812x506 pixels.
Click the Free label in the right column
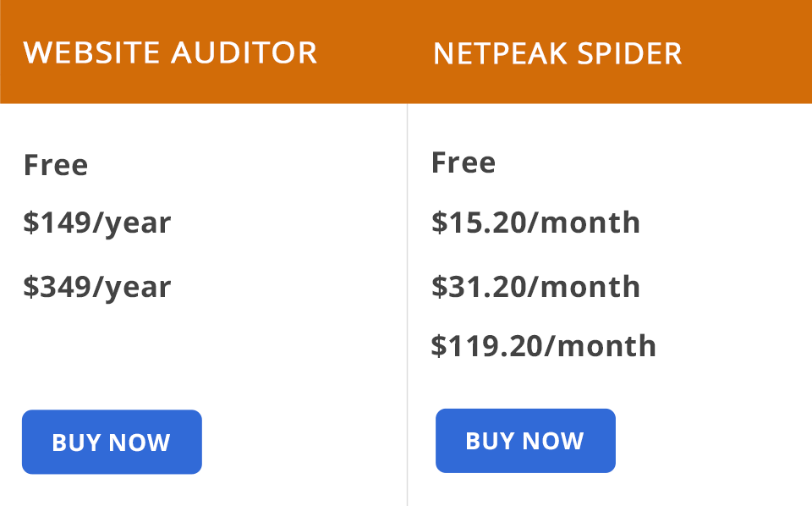[464, 162]
